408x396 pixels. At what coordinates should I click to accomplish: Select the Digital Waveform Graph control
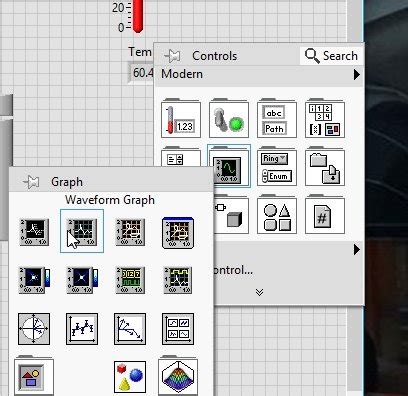click(x=130, y=280)
